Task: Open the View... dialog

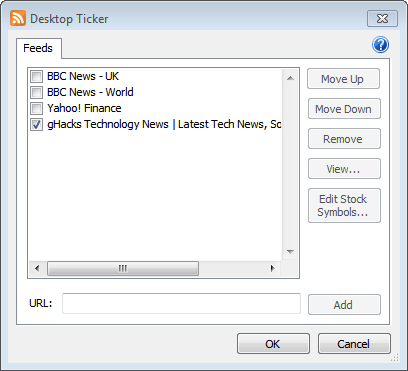Action: (x=344, y=169)
